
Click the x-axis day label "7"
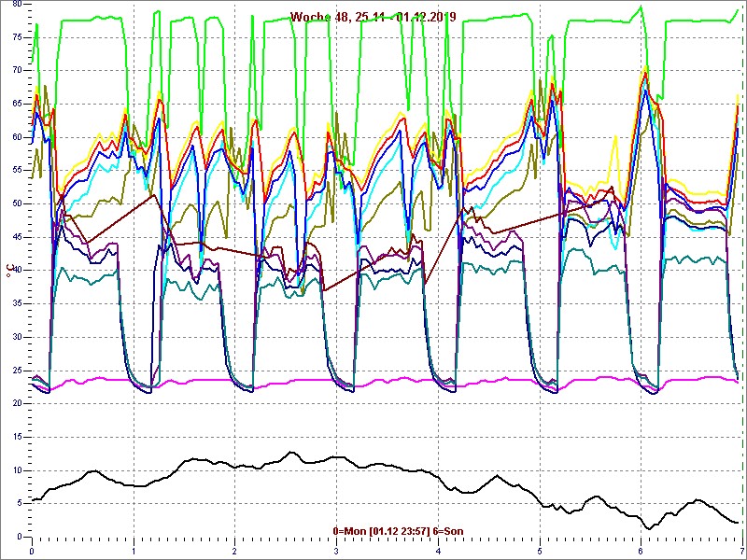click(x=741, y=551)
